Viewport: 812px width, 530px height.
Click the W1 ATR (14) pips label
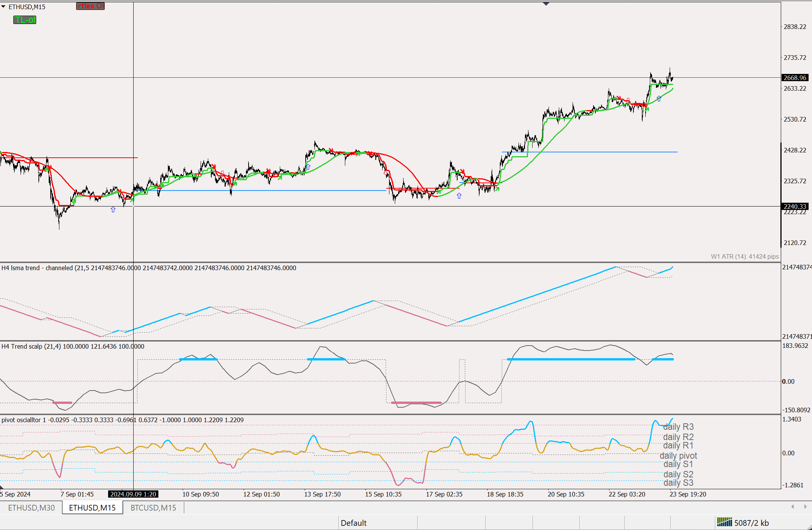[x=744, y=256]
